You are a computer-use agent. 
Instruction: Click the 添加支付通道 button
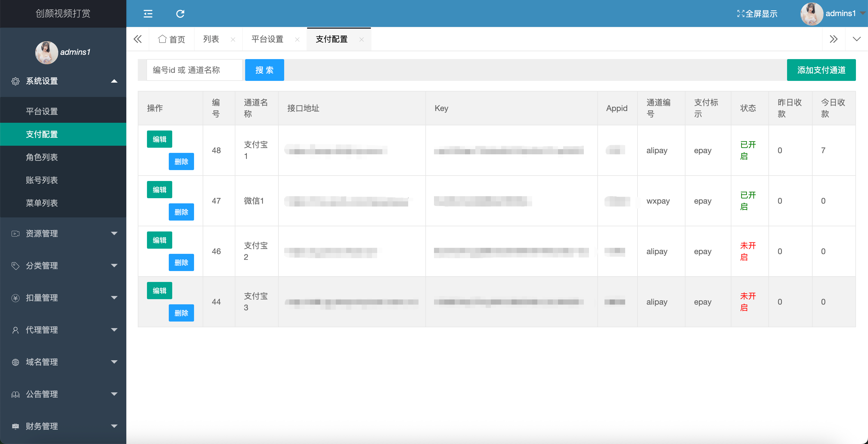click(x=821, y=70)
